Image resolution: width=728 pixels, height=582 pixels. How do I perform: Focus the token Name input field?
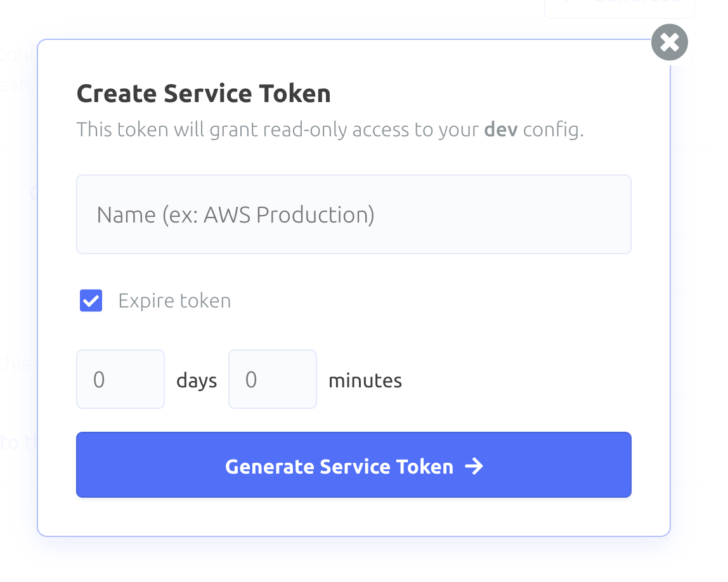(x=354, y=214)
